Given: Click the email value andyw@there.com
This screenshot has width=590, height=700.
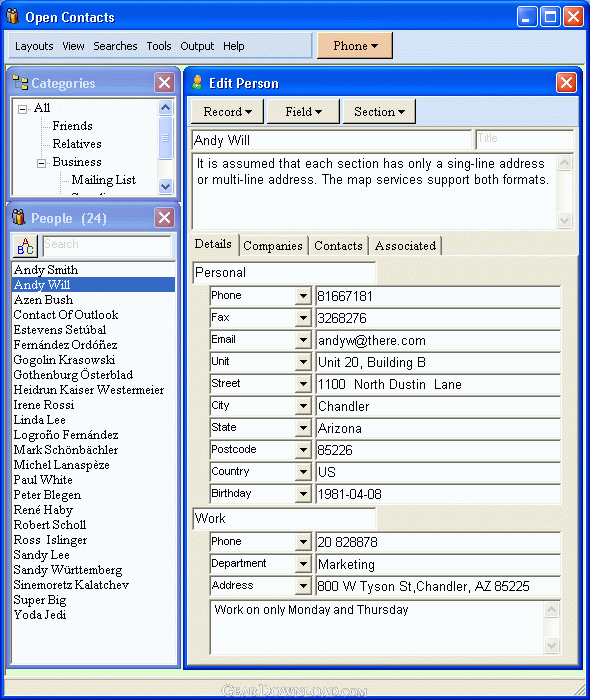Looking at the screenshot, I should coord(437,340).
